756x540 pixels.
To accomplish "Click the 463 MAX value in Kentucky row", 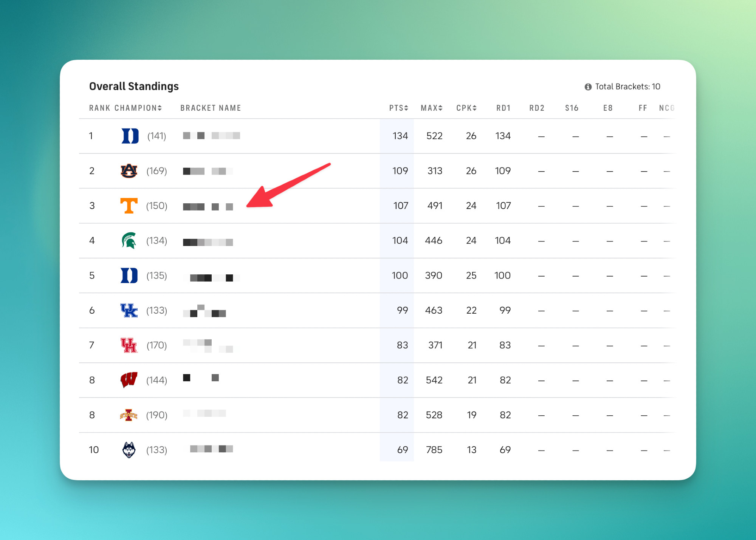I will click(434, 310).
